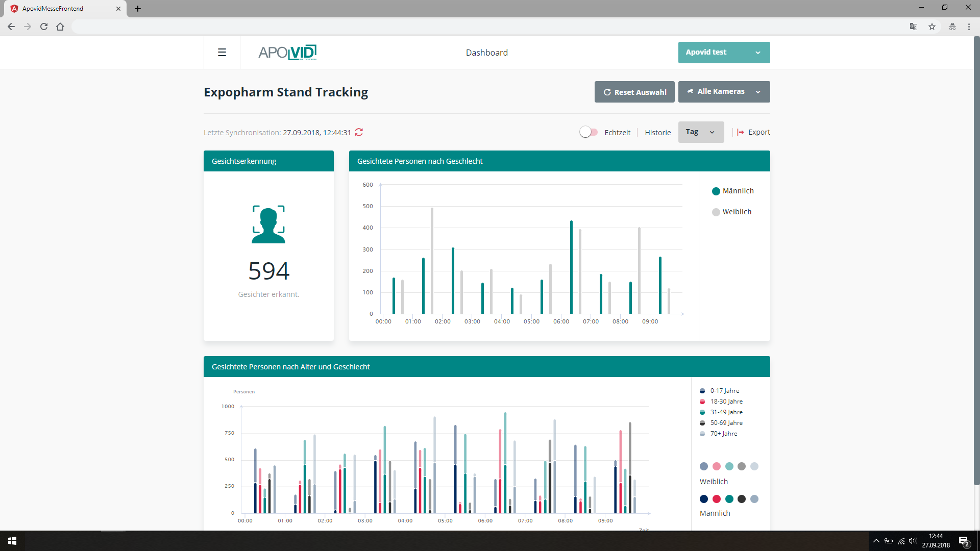Click the Weiblich dark navy color dot
Viewport: 980px width, 551px height.
(x=704, y=466)
